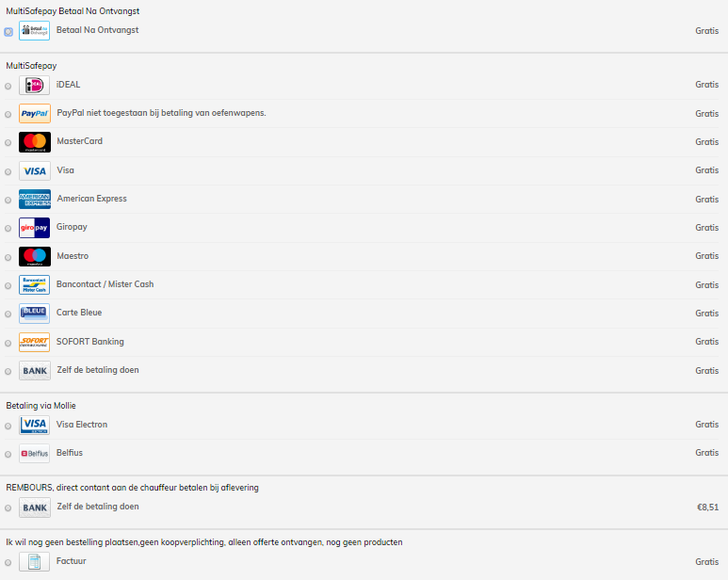This screenshot has width=728, height=580.
Task: Choose the Bancontact / Mister Cash radio option
Action: [8, 286]
